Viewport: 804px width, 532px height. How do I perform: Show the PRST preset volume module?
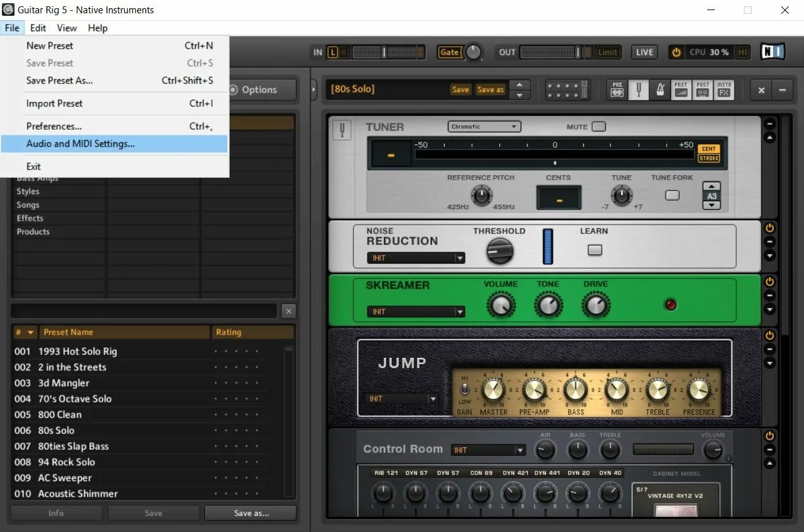click(681, 89)
